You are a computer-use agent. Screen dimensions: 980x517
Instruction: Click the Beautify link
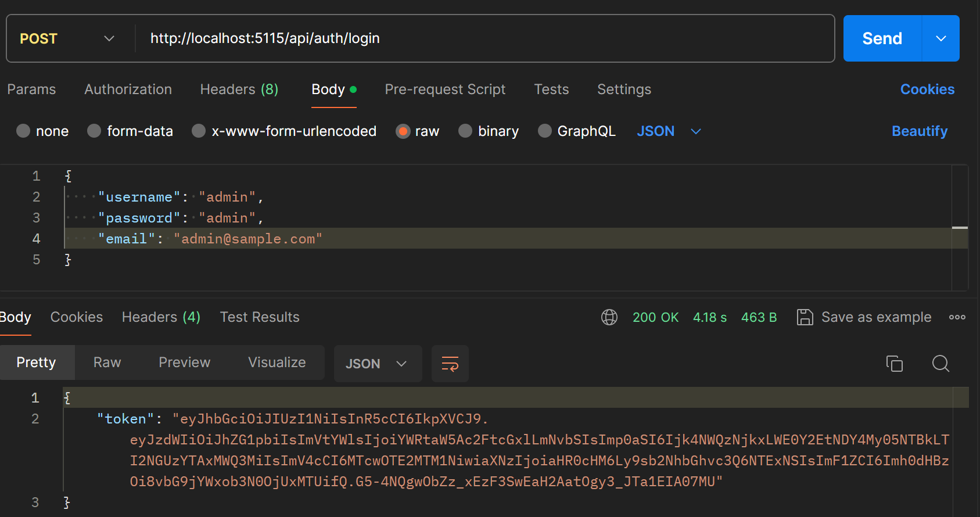click(920, 131)
